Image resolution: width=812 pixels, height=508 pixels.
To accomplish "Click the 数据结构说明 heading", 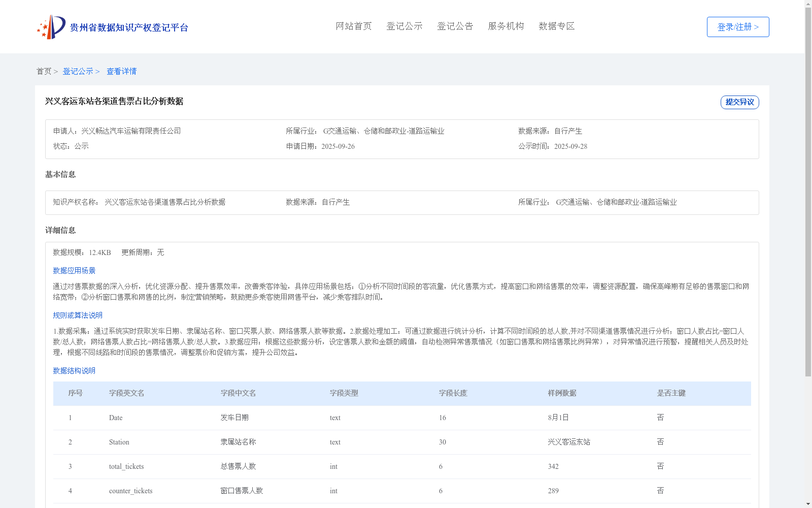I will (74, 371).
